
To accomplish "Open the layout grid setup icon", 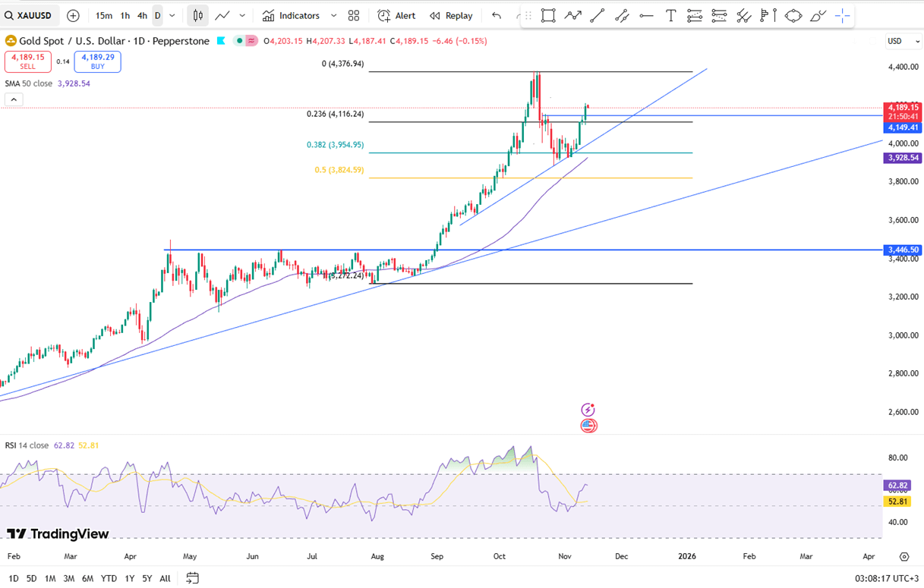I will tap(354, 15).
